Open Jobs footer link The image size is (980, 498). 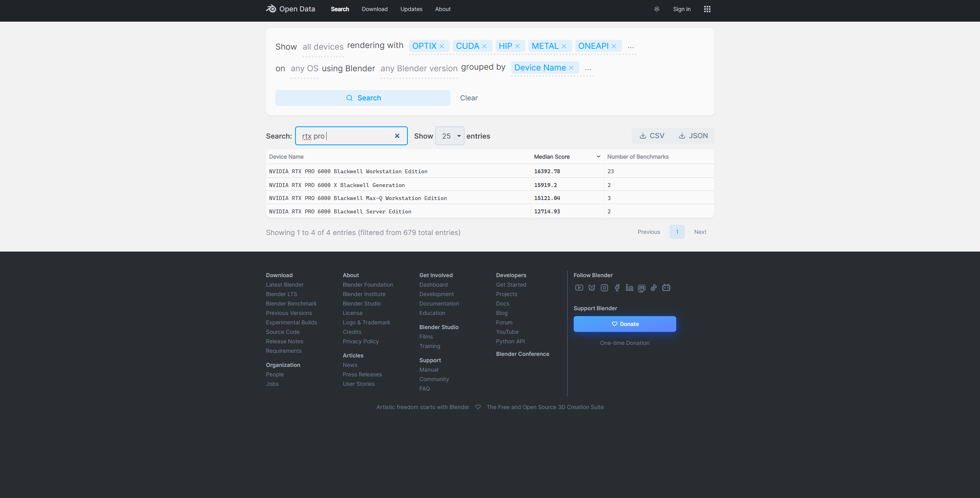pyautogui.click(x=272, y=384)
